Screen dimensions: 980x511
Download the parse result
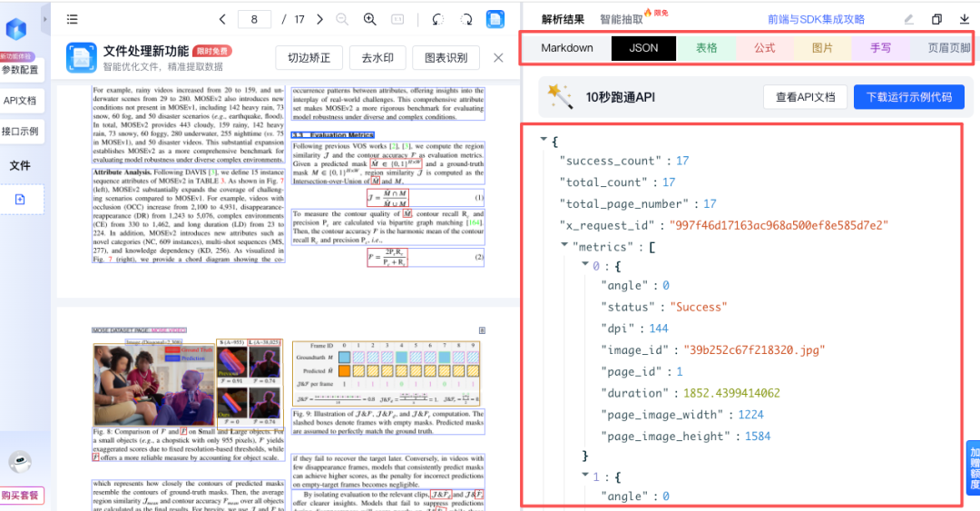click(x=965, y=19)
